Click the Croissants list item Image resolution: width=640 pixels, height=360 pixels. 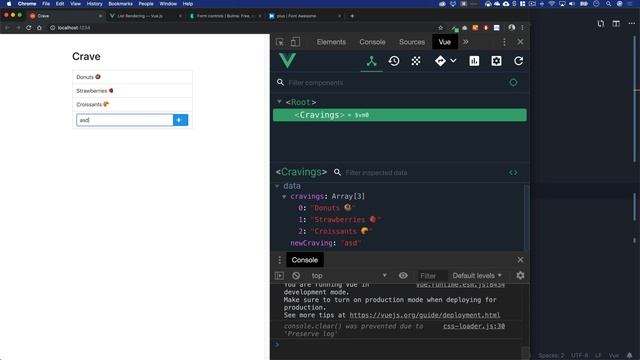(132, 104)
